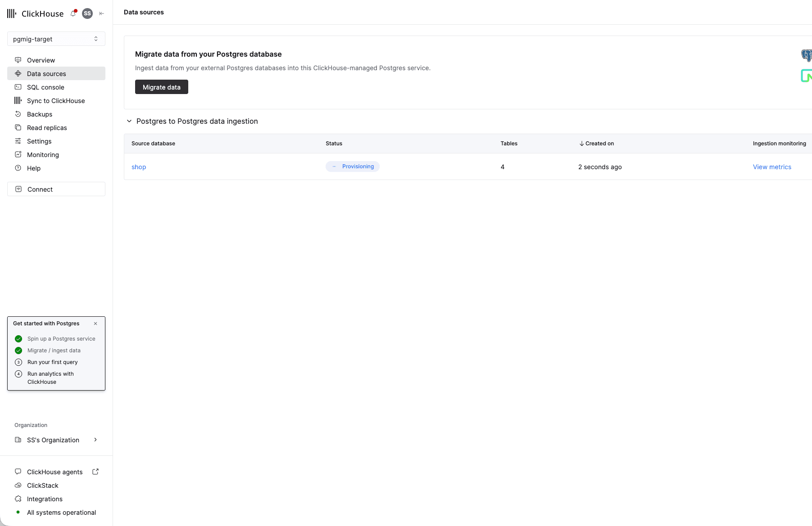
Task: Click the Data sources page title
Action: tap(144, 12)
